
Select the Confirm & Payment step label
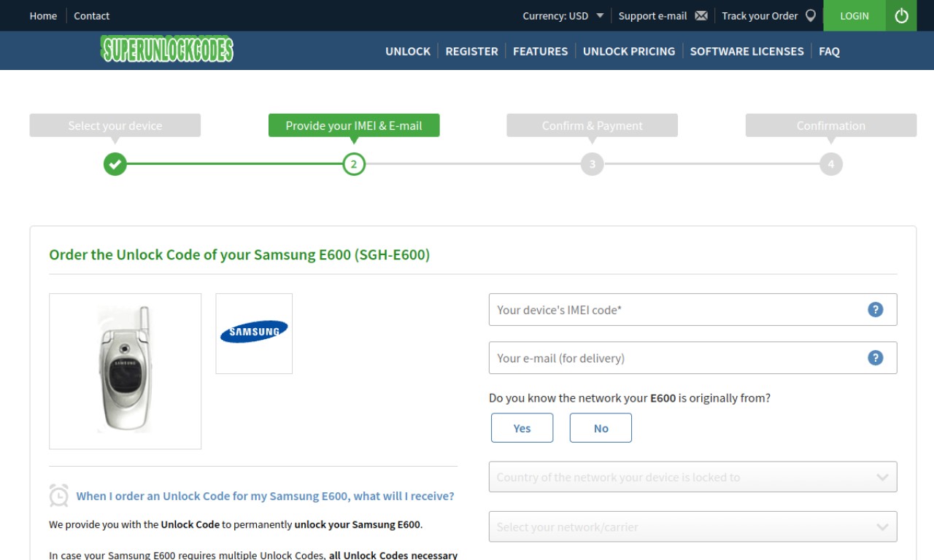pos(593,125)
